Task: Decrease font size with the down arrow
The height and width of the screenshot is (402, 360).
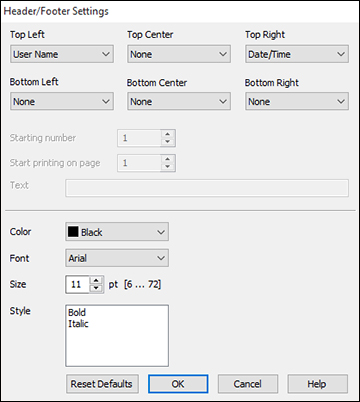Action: [96, 288]
